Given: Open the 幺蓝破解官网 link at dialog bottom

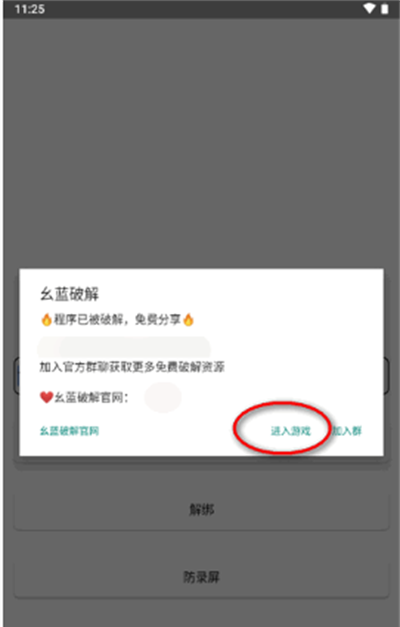Looking at the screenshot, I should [69, 431].
